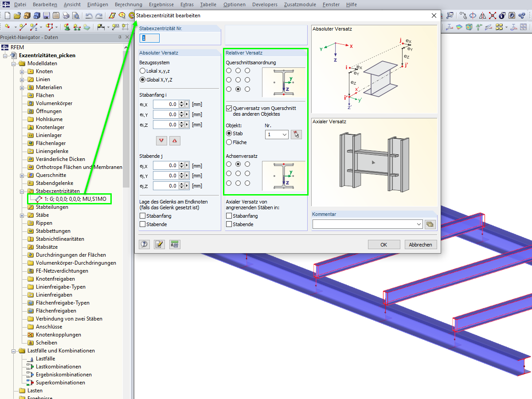Click the save (floppy disk) toolbar icon

[x=46, y=16]
